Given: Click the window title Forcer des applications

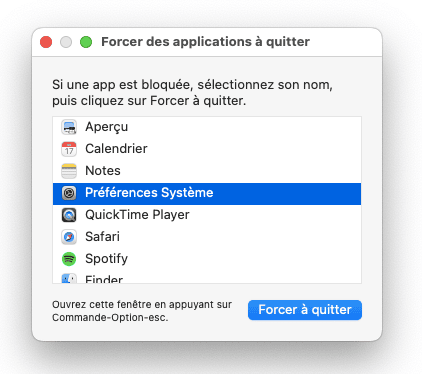Looking at the screenshot, I should [205, 42].
